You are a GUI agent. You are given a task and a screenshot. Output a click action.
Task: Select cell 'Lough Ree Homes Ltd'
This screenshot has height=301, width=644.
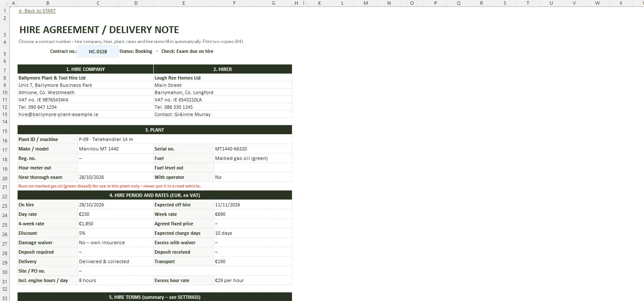click(x=223, y=78)
